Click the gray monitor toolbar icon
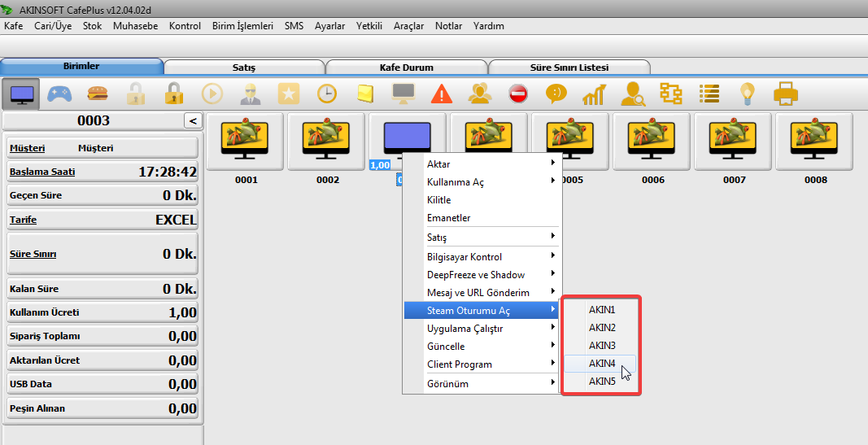868x445 pixels. [403, 94]
